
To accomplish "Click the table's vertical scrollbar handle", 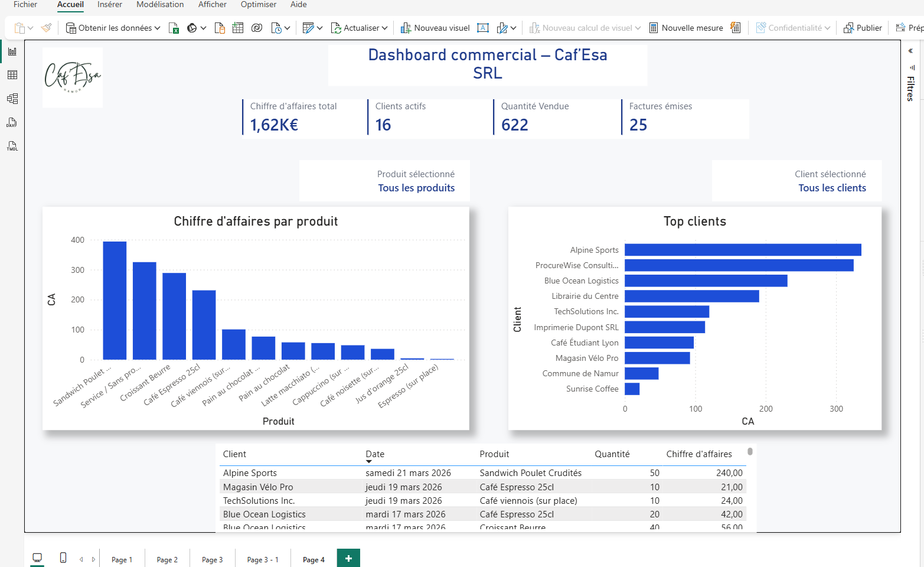I will (x=750, y=451).
